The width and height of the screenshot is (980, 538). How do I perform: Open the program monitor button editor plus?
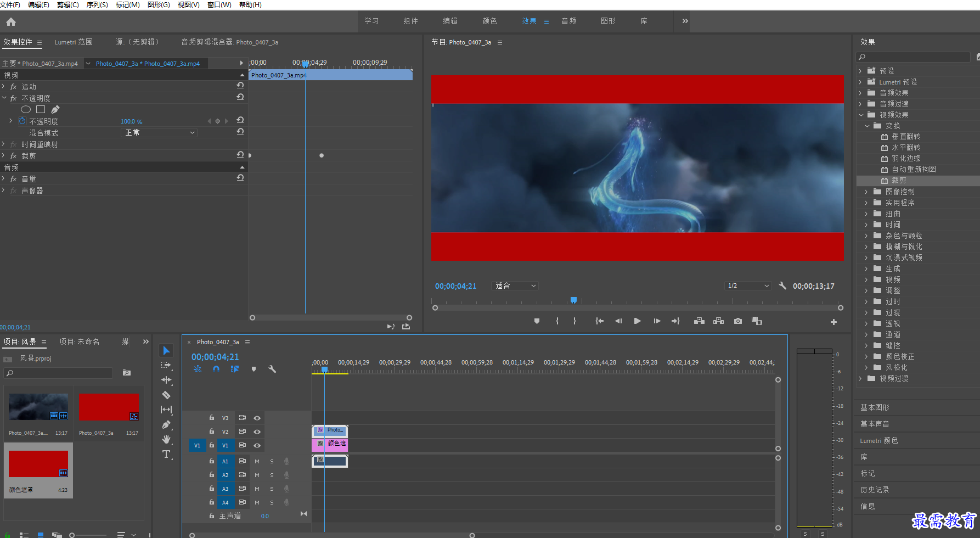(x=833, y=322)
